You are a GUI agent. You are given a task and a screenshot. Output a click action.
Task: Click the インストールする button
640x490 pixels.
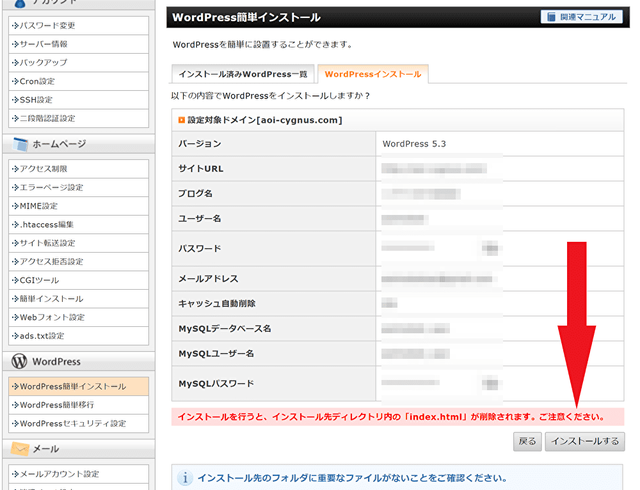click(x=585, y=441)
